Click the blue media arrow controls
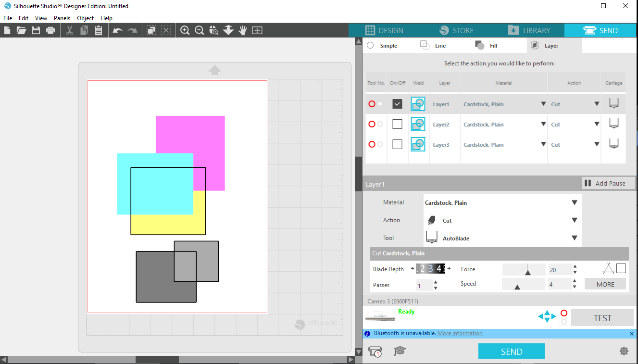Viewport: 638px width, 364px height. coord(547,316)
